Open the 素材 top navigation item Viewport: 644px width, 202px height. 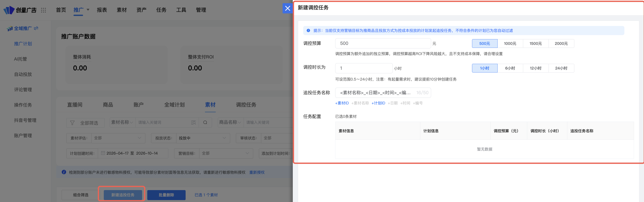(x=121, y=10)
